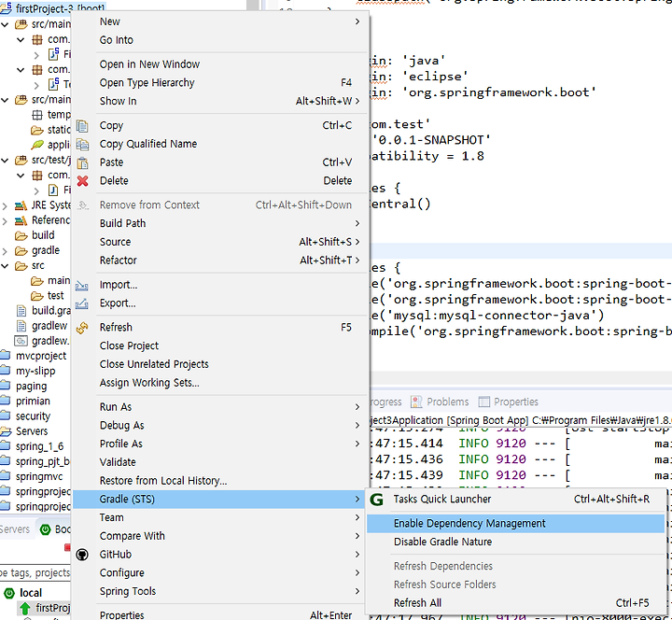Open the Show In submenu

(x=220, y=102)
